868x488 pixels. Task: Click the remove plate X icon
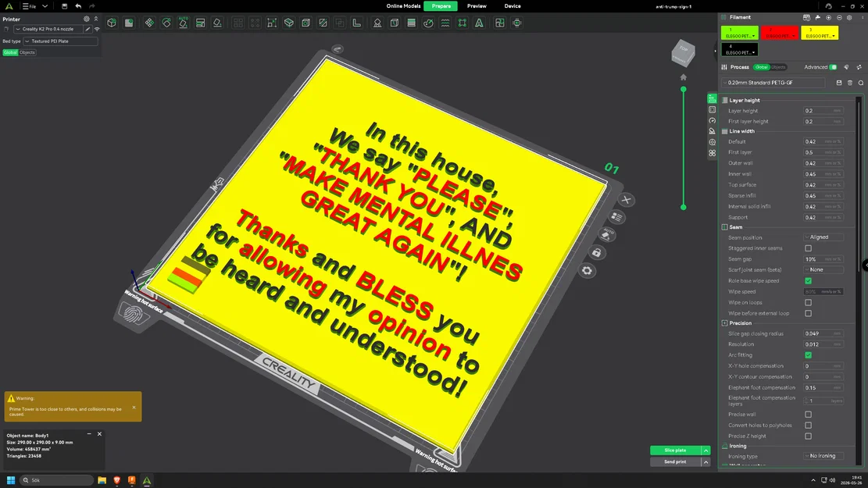(x=626, y=200)
